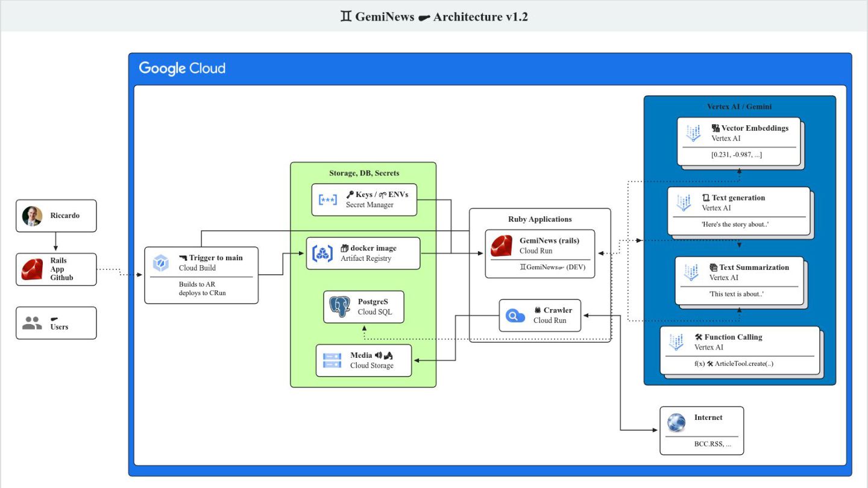This screenshot has height=488, width=868.
Task: Click the text 'Builds to AR deploys to CRun'
Action: pos(202,288)
